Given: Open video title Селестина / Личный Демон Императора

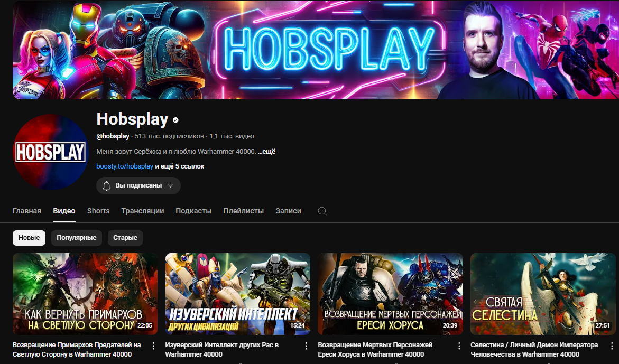Looking at the screenshot, I should (534, 349).
